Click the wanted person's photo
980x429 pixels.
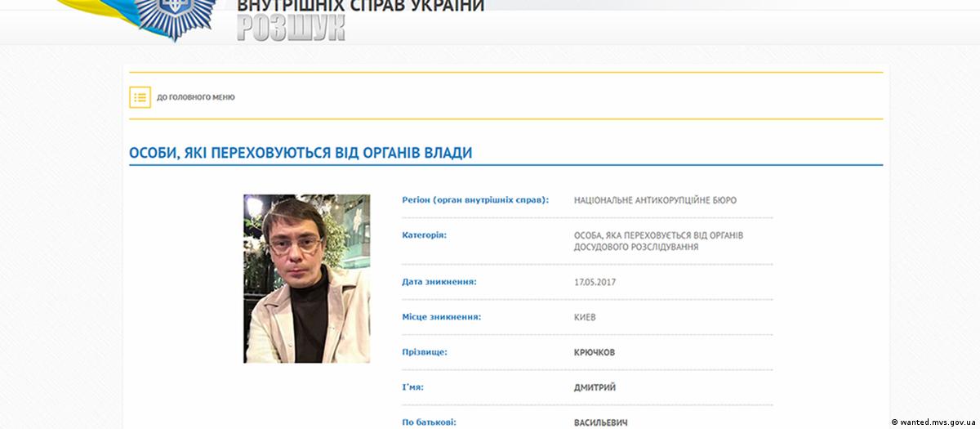(x=306, y=278)
